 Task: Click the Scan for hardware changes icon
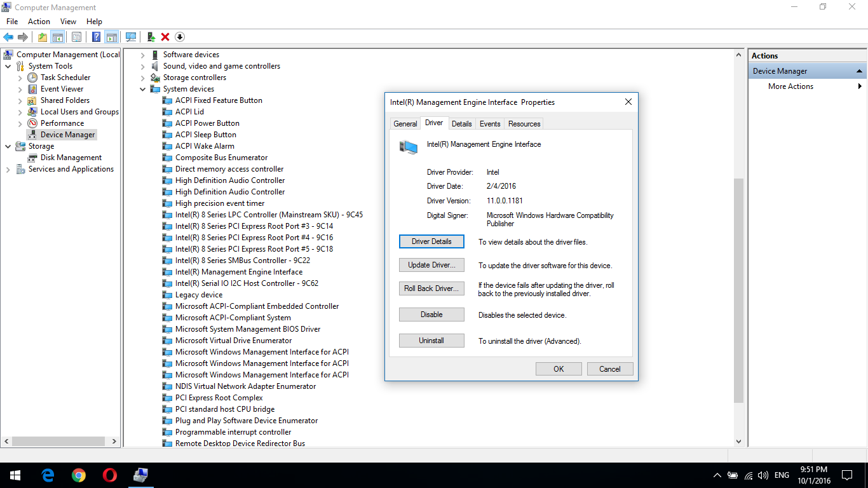(x=131, y=37)
